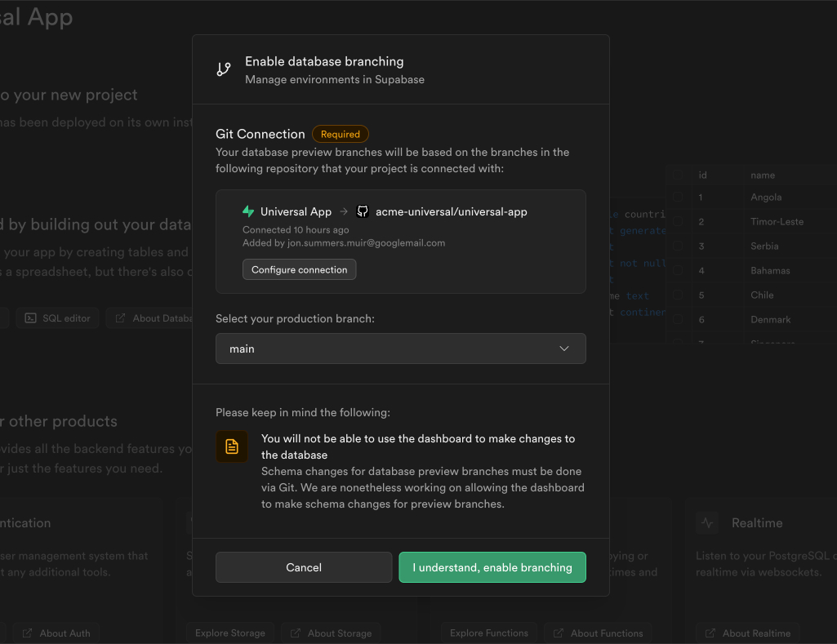837x644 pixels.
Task: Toggle checkbox for Denmark row
Action: (678, 320)
